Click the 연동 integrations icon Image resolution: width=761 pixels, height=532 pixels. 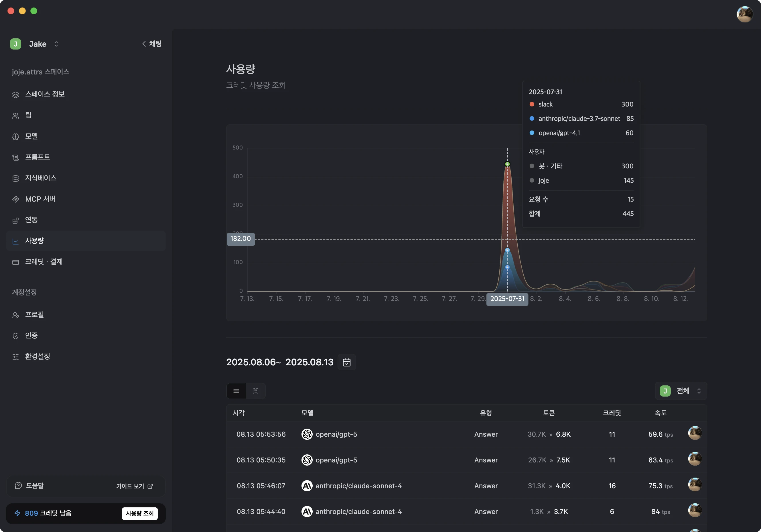[x=15, y=220]
